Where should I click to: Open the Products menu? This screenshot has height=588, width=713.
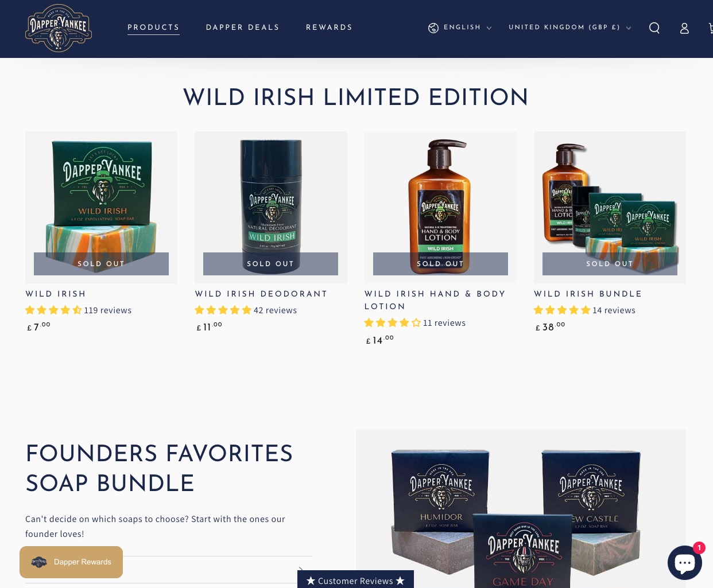click(153, 28)
